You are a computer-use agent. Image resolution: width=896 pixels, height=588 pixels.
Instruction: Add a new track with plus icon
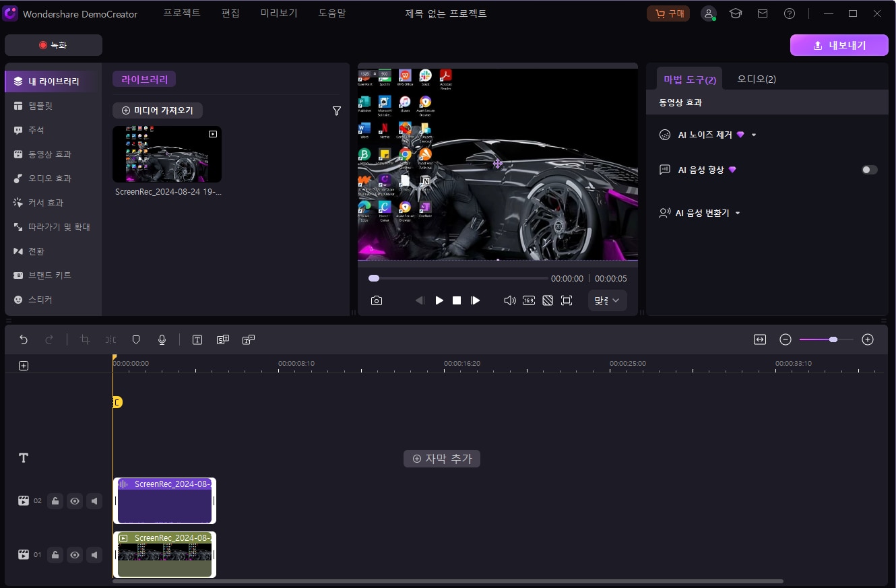(24, 366)
